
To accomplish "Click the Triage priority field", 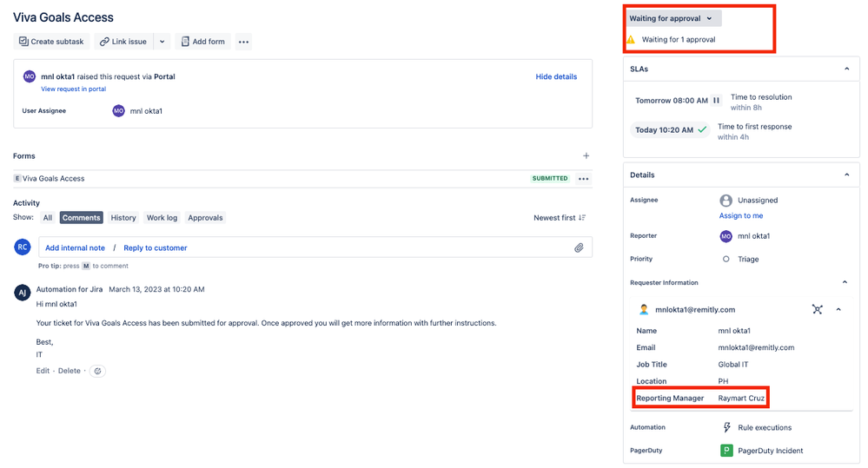I will click(x=740, y=260).
